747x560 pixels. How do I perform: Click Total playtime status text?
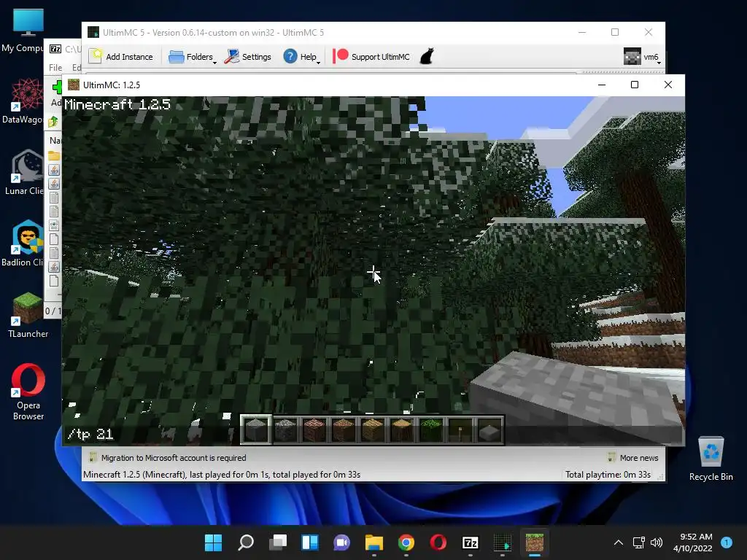pyautogui.click(x=608, y=474)
